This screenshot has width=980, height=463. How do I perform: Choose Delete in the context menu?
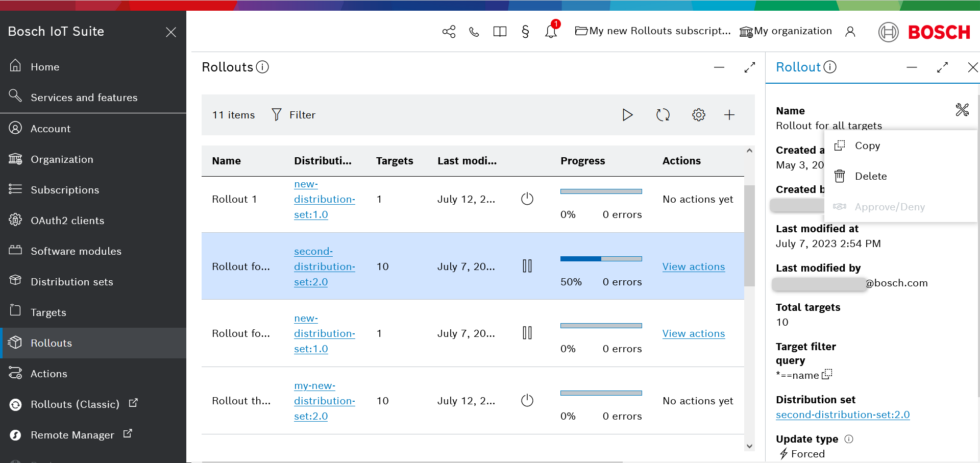tap(870, 176)
